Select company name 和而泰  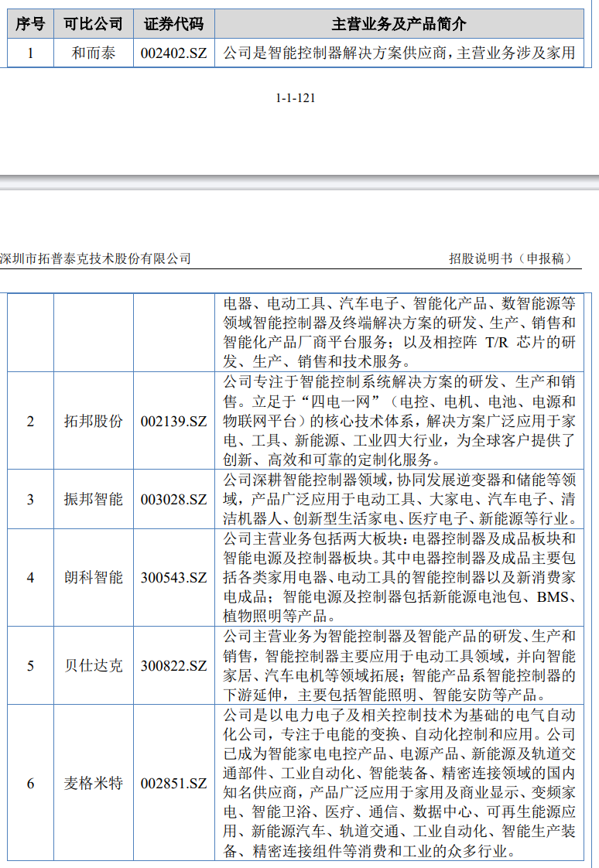click(x=93, y=54)
